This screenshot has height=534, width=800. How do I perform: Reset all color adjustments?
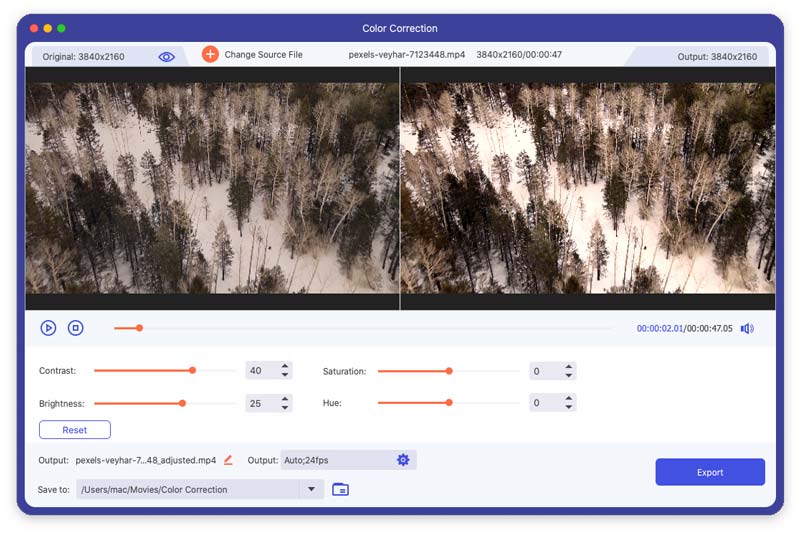pos(74,430)
